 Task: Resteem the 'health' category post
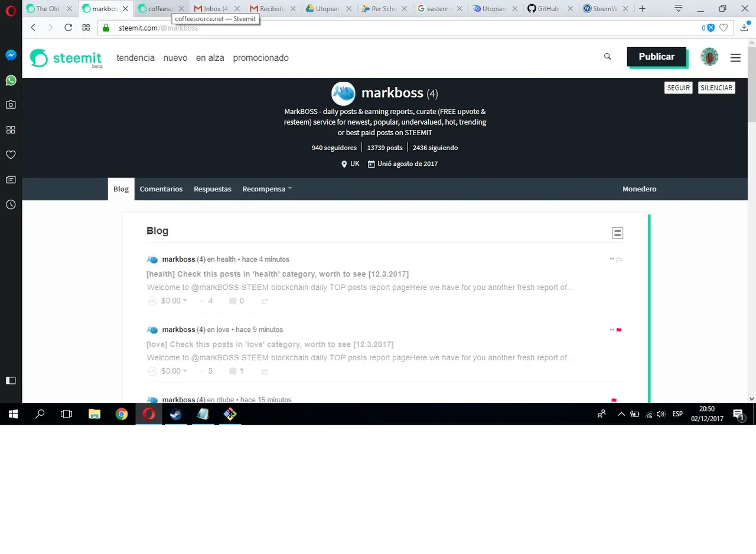pos(265,301)
